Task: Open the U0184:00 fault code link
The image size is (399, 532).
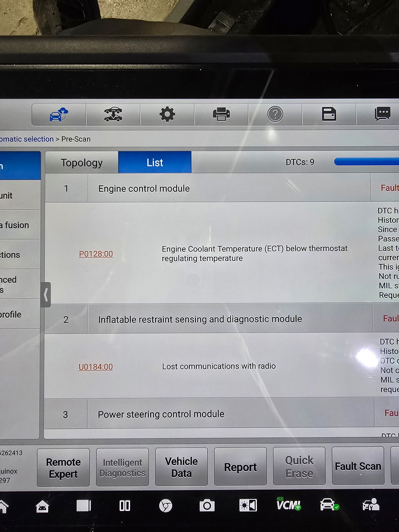Action: [96, 367]
